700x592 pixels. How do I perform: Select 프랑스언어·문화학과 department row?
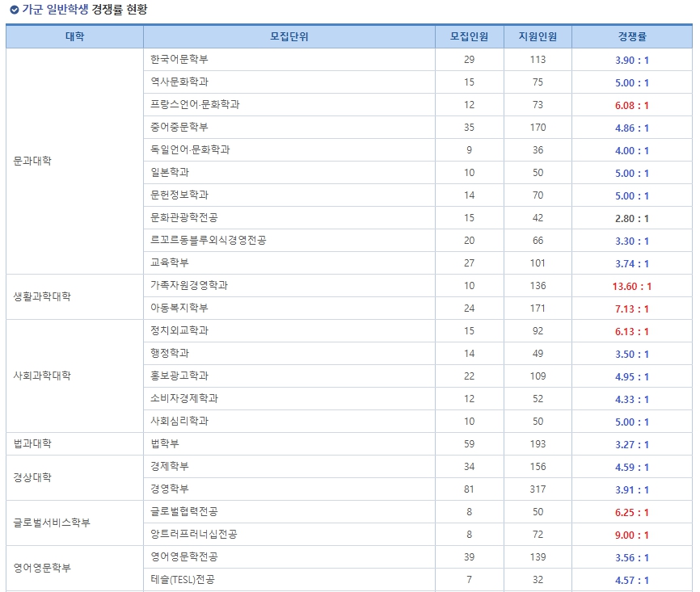point(418,105)
